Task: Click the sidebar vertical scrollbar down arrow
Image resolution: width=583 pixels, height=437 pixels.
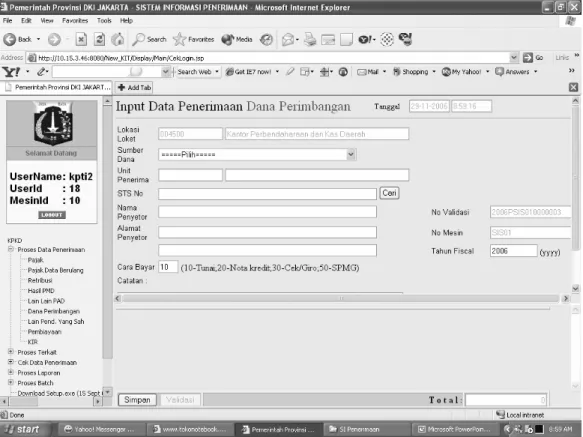Action: [107, 392]
